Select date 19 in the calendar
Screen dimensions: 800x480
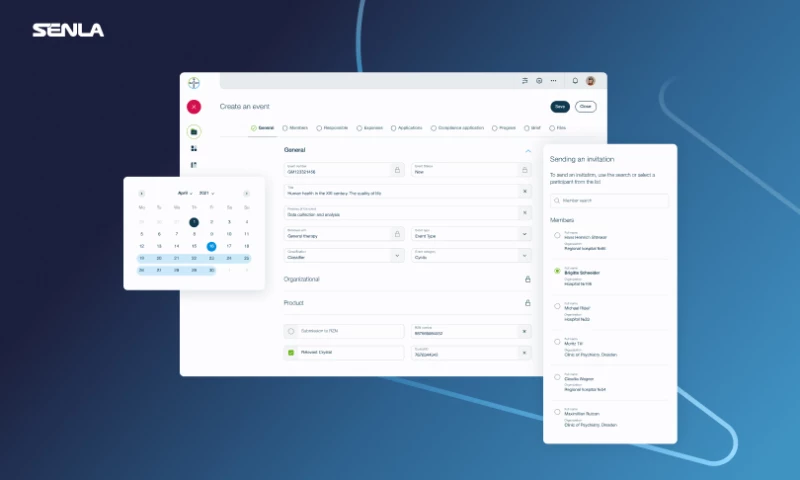tap(142, 259)
